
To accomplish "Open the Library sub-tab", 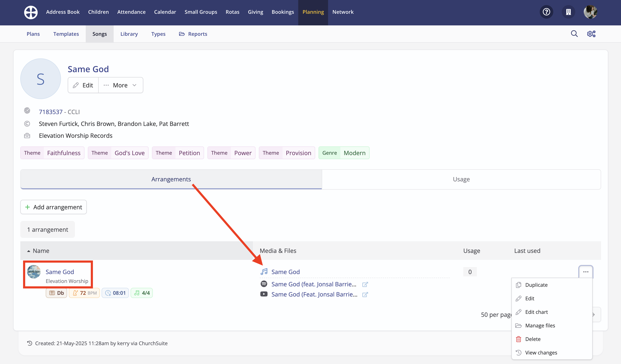I will (129, 34).
